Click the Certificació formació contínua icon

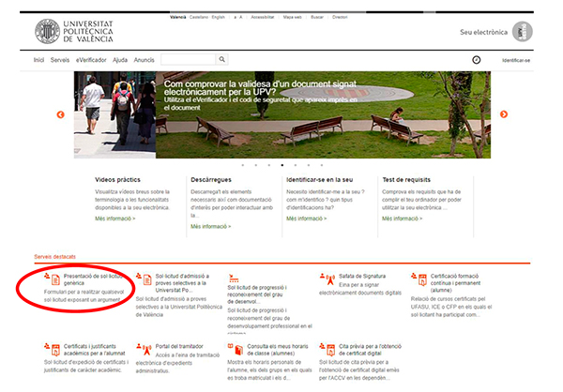pos(414,279)
